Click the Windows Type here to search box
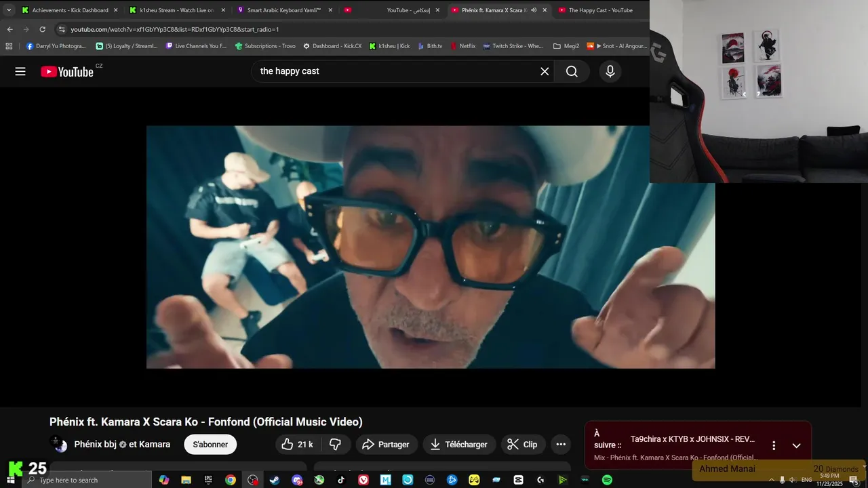The height and width of the screenshot is (488, 868). 88,480
